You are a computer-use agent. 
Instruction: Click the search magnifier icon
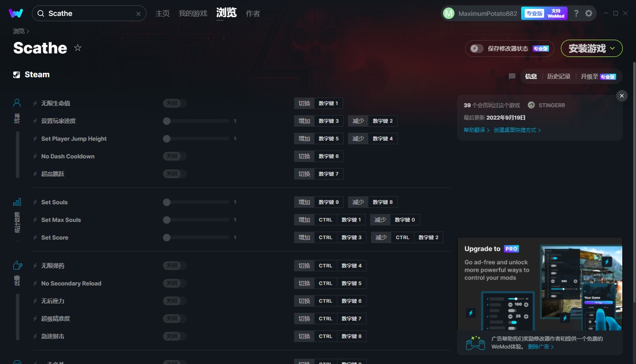pos(41,14)
